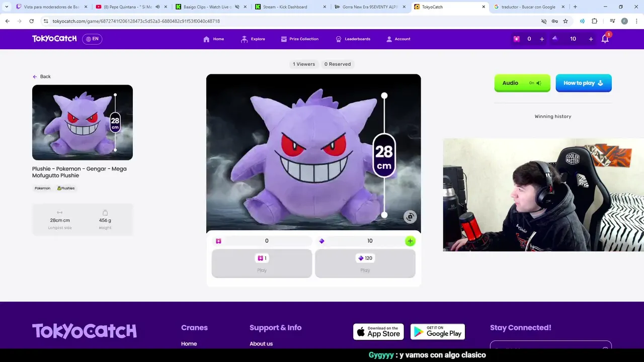Viewport: 644px width, 362px height.
Task: Open Account menu item
Action: pyautogui.click(x=398, y=39)
